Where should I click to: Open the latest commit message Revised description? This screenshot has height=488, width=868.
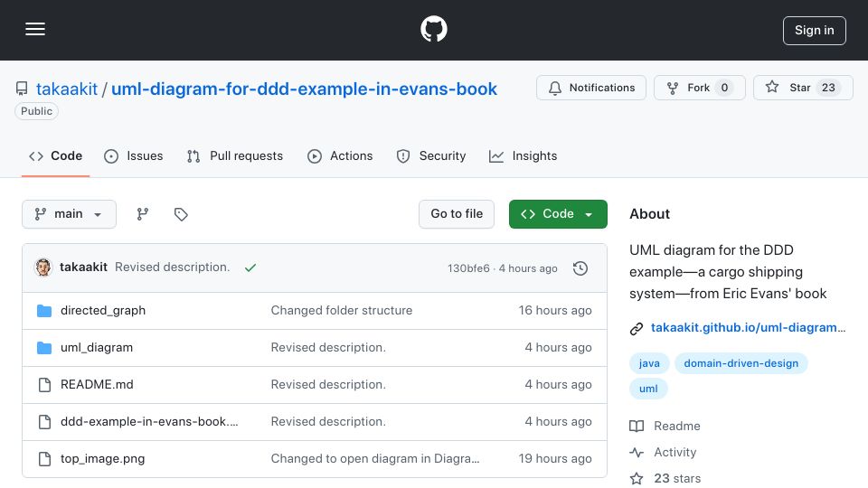(x=172, y=267)
